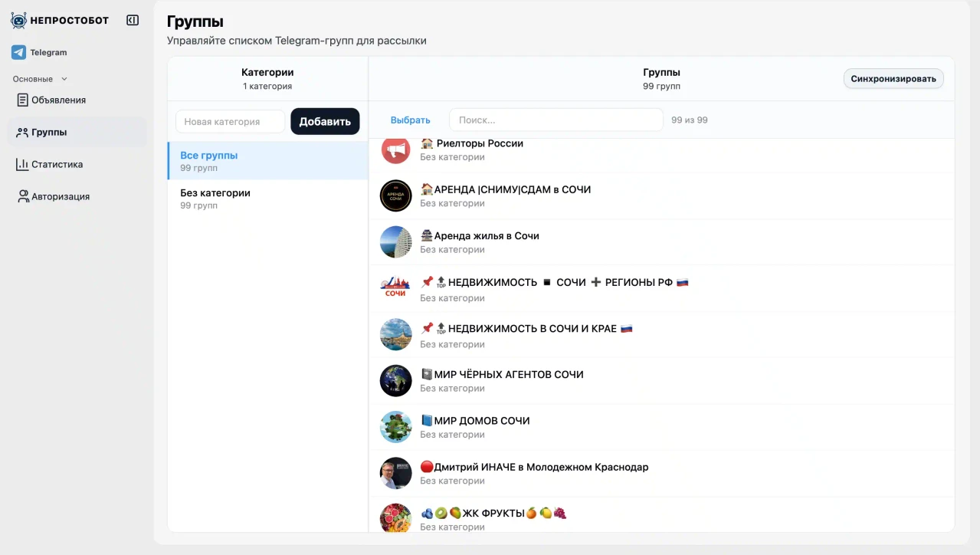Select the Без категории category
980x555 pixels.
click(267, 199)
